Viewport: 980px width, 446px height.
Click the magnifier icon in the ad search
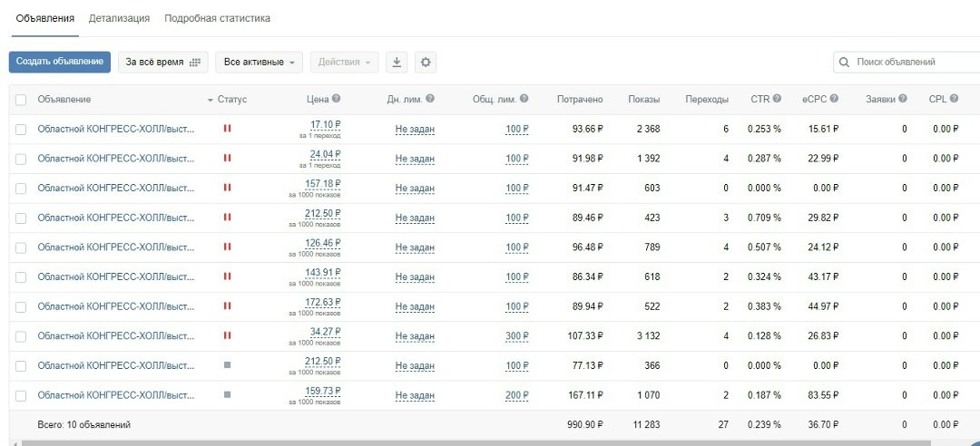click(845, 63)
